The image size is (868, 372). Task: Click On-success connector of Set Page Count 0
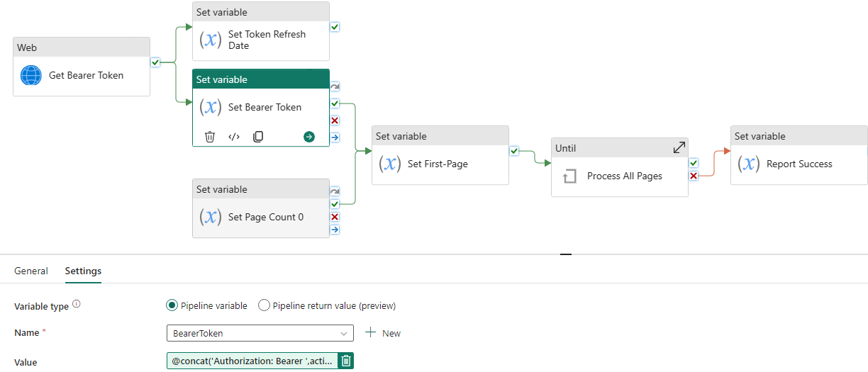click(335, 204)
